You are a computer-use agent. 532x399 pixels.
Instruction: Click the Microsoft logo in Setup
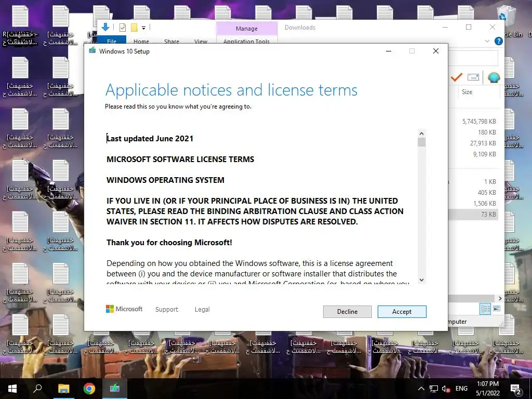(x=124, y=309)
